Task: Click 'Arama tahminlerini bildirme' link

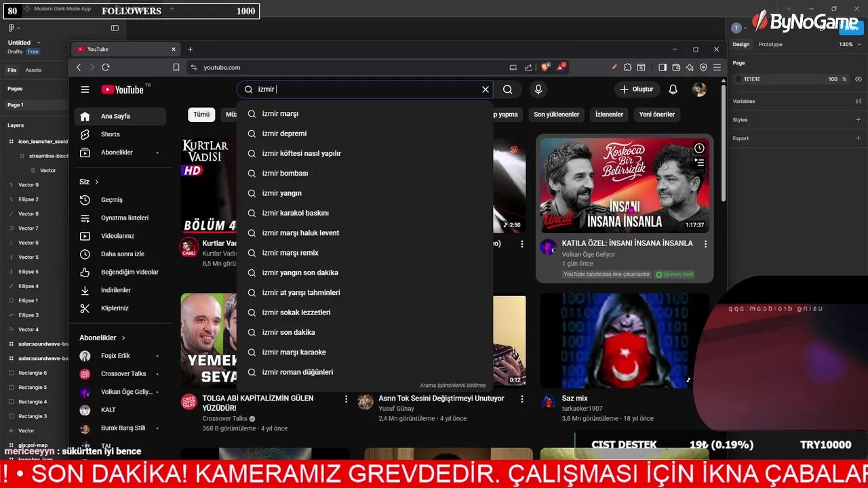Action: click(452, 386)
